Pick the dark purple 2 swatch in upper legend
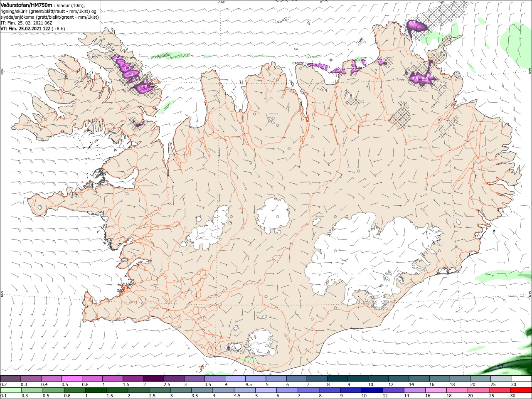 pos(153,379)
